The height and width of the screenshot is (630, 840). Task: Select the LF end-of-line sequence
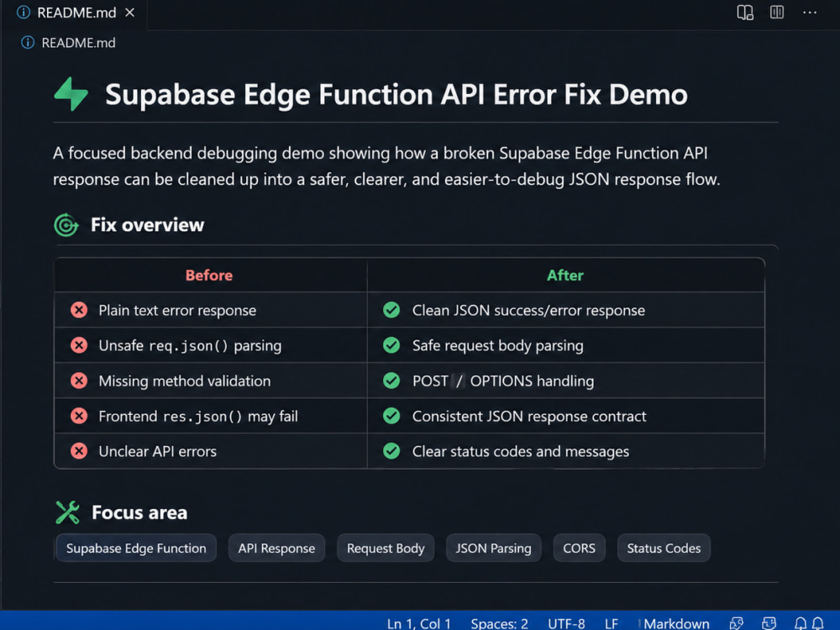click(612, 623)
